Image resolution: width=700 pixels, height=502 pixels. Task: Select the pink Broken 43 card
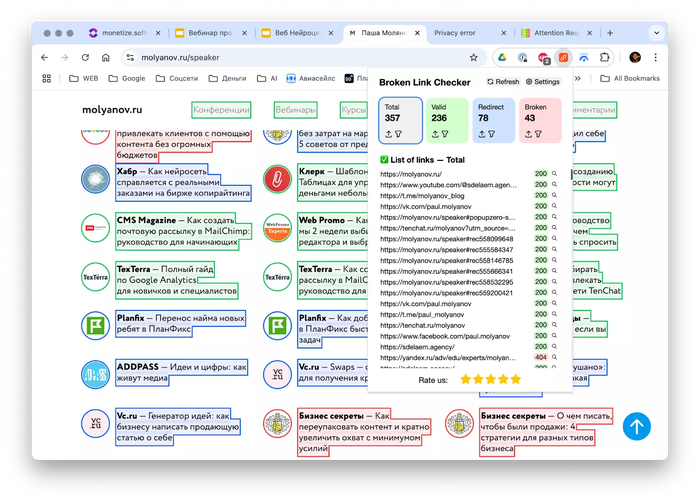click(x=540, y=121)
